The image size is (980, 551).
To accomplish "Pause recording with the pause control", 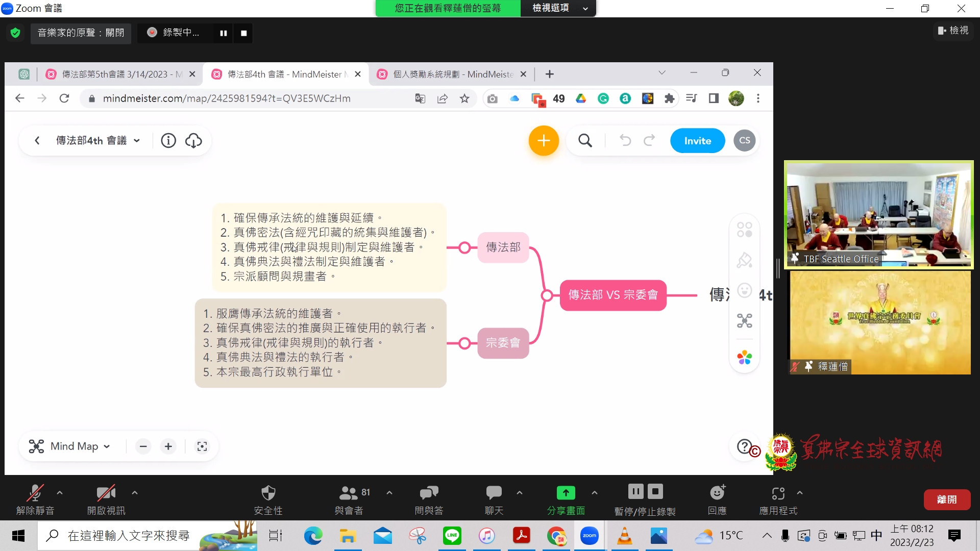I will [x=224, y=33].
